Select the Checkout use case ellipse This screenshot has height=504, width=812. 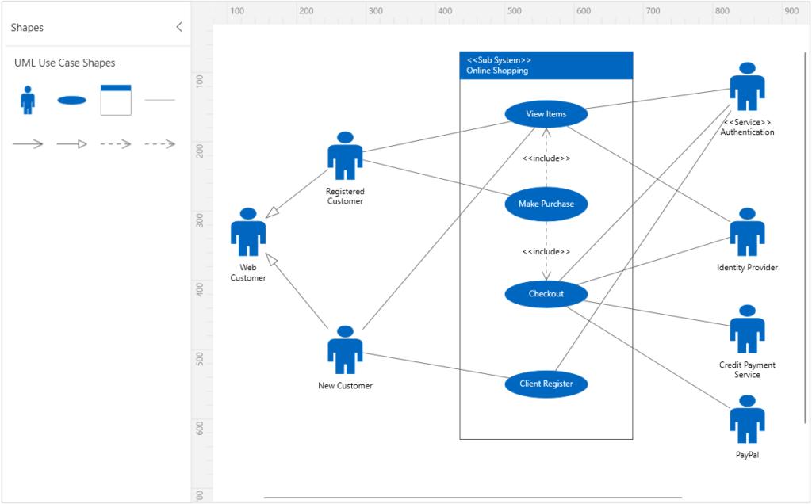[x=546, y=294]
